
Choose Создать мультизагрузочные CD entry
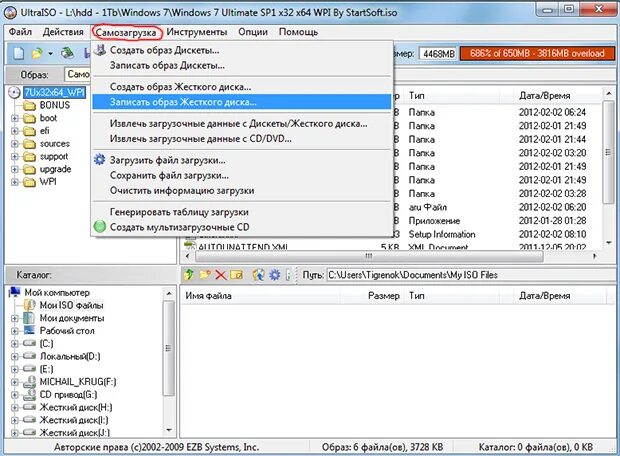pos(242,227)
